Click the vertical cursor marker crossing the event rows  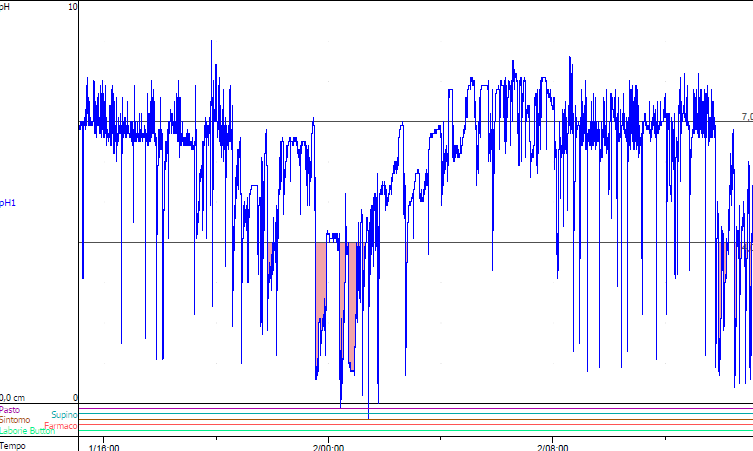click(368, 412)
